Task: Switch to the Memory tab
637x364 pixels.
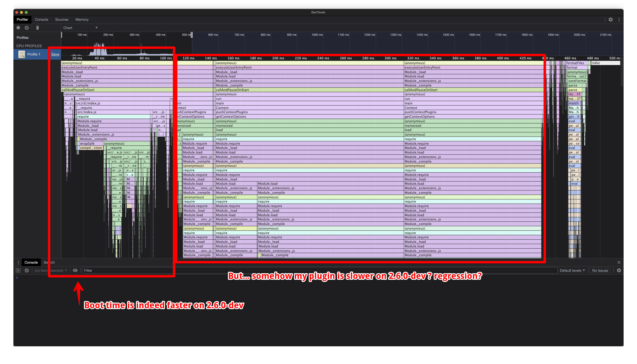Action: pos(82,20)
